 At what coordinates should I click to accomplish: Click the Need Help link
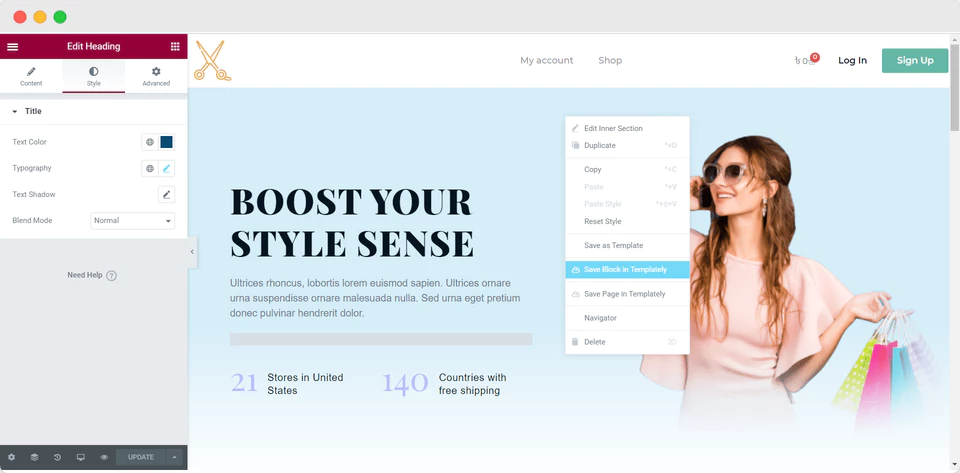pos(91,275)
